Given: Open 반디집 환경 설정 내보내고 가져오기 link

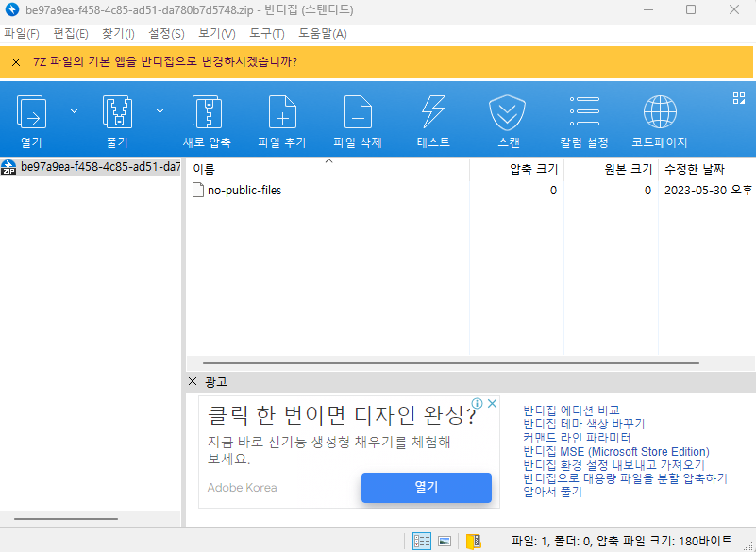Looking at the screenshot, I should [614, 465].
